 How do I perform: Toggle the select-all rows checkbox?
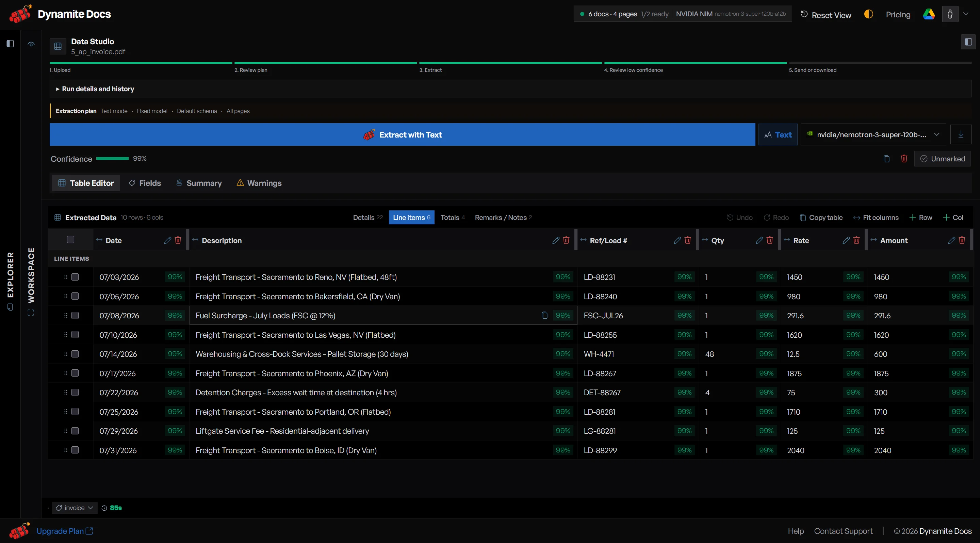pos(70,240)
